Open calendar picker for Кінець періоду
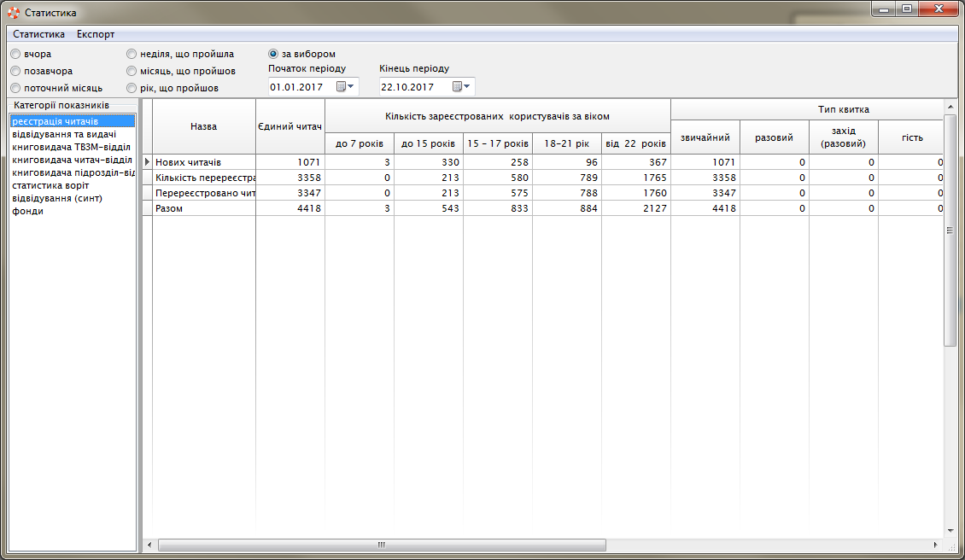This screenshot has width=965, height=560. [461, 87]
